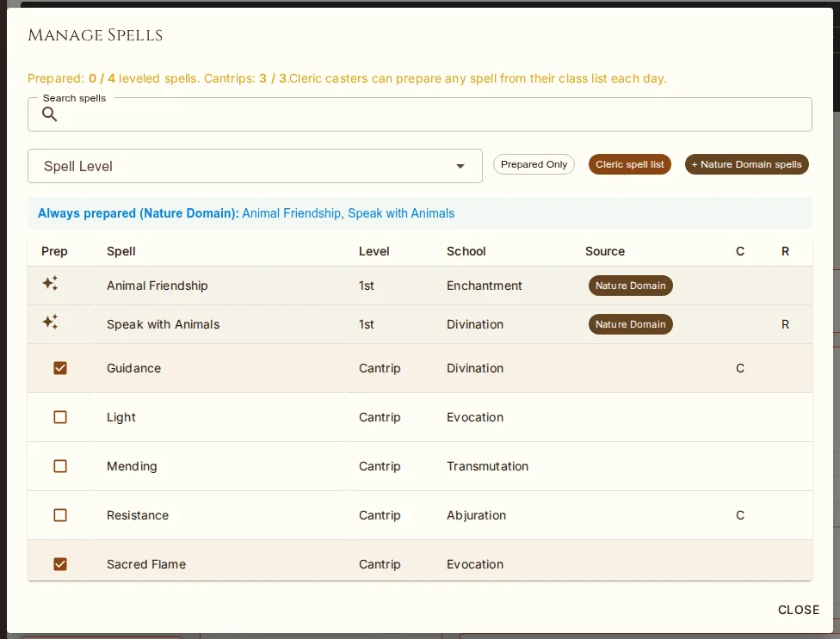Click Cantrip level in the Light row
840x639 pixels.
(x=380, y=417)
